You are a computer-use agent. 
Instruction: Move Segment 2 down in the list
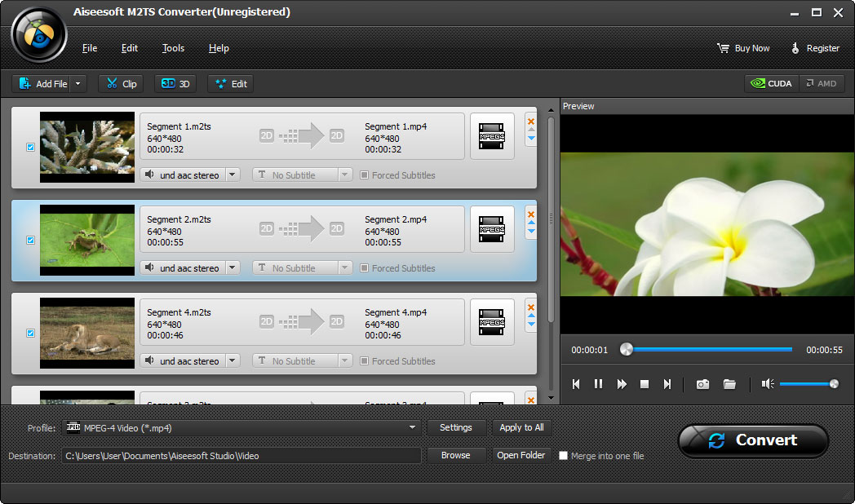pos(531,232)
